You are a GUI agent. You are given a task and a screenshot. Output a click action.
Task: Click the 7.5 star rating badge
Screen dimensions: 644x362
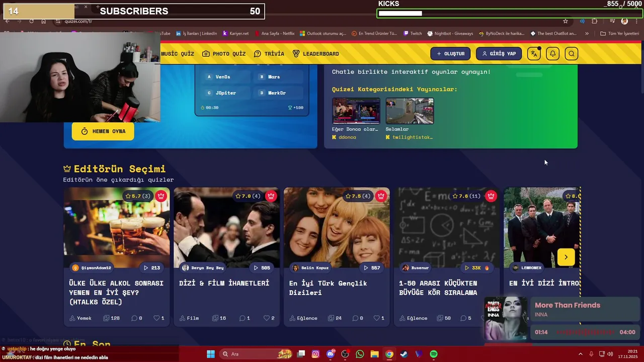pyautogui.click(x=358, y=196)
